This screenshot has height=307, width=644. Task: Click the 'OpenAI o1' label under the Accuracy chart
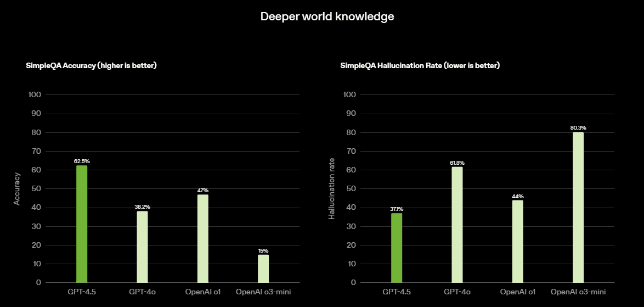[203, 292]
